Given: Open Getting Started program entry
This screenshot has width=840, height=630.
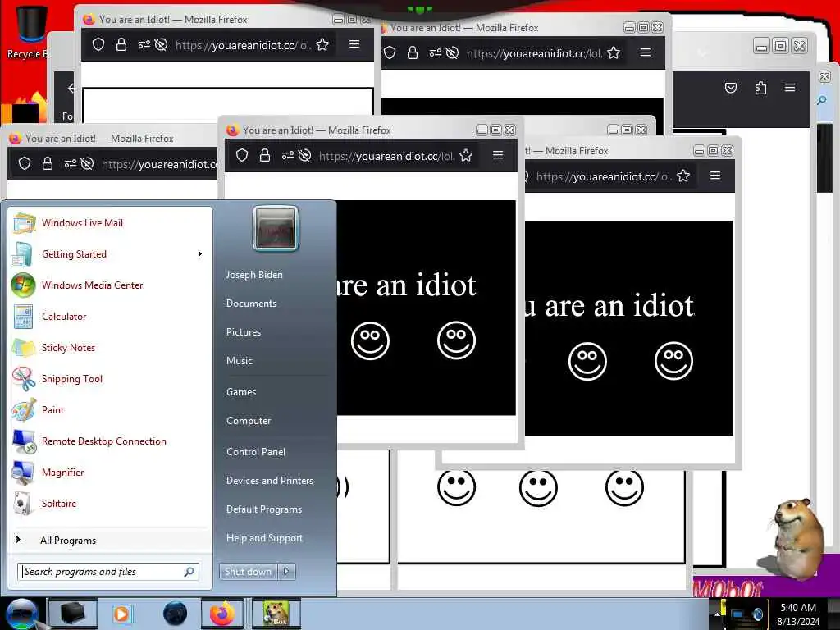Looking at the screenshot, I should coord(110,254).
